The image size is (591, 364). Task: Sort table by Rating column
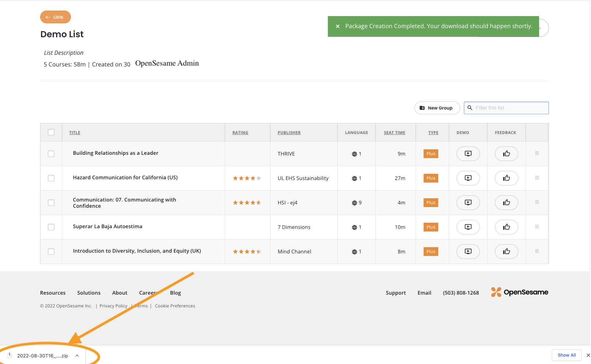tap(240, 133)
